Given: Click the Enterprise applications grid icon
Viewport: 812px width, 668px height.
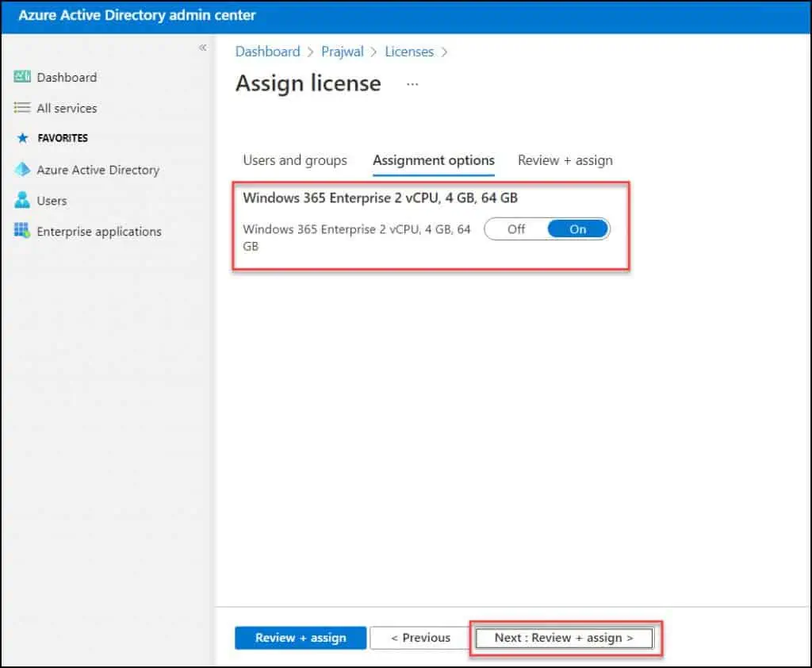Looking at the screenshot, I should coord(21,231).
